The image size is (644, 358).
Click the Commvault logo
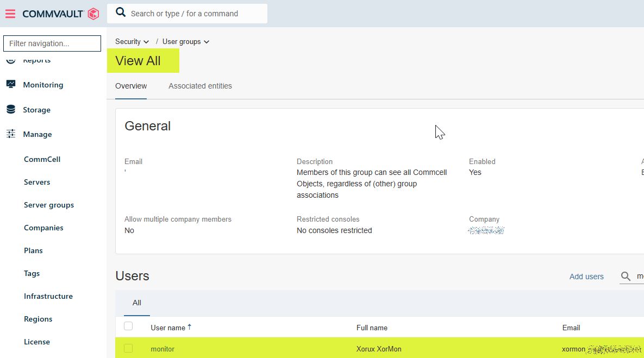click(60, 14)
